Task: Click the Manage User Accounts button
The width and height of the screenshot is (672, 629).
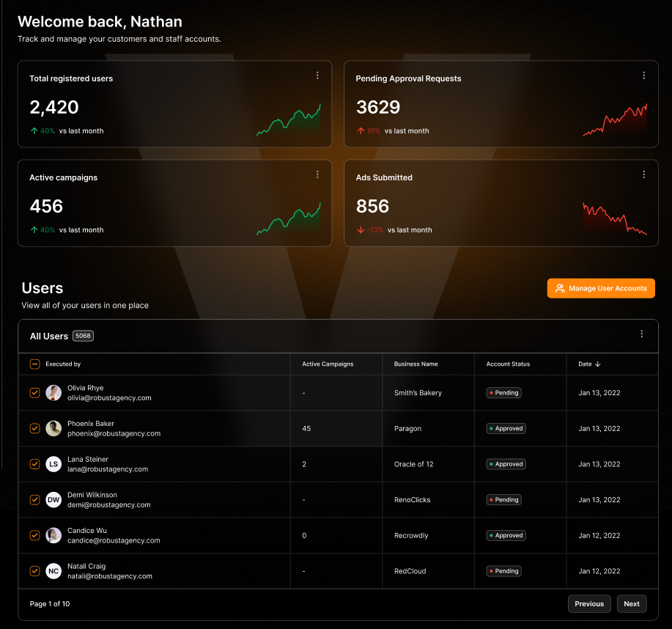Action: tap(601, 289)
